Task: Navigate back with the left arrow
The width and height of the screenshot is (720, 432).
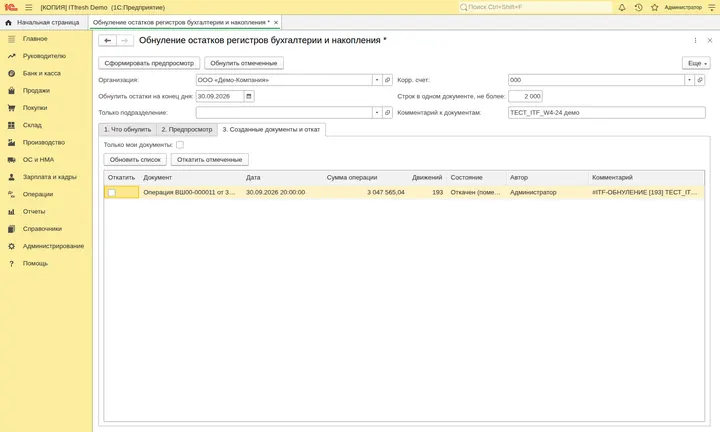Action: 107,40
